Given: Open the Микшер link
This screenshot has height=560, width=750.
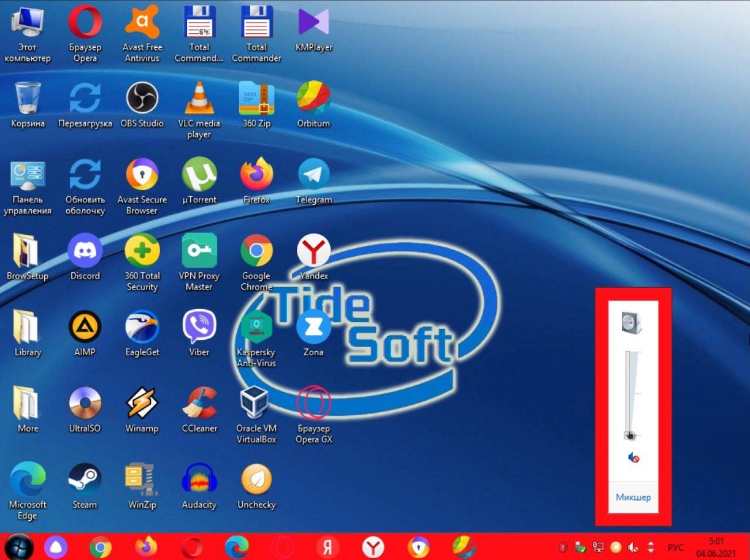Looking at the screenshot, I should (633, 497).
